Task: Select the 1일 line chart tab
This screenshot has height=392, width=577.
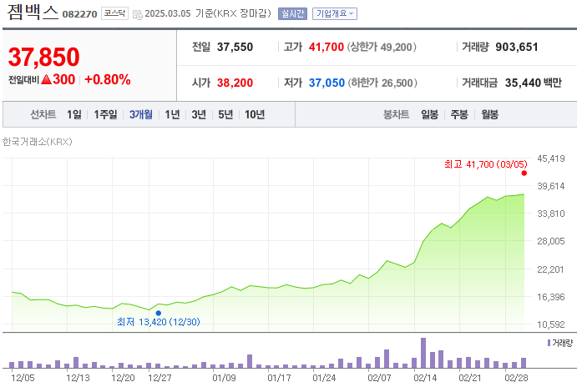Action: pyautogui.click(x=74, y=114)
